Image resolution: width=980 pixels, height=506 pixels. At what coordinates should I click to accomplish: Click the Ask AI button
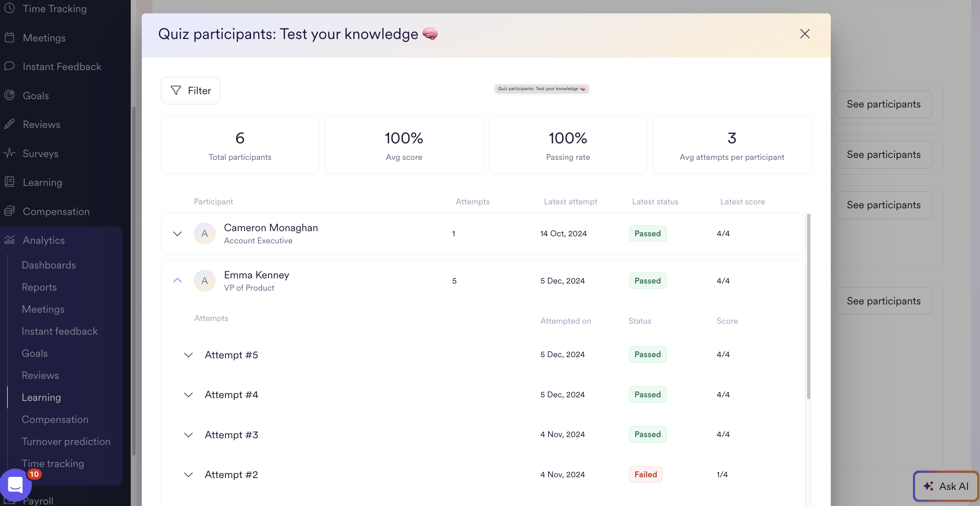[x=945, y=486]
